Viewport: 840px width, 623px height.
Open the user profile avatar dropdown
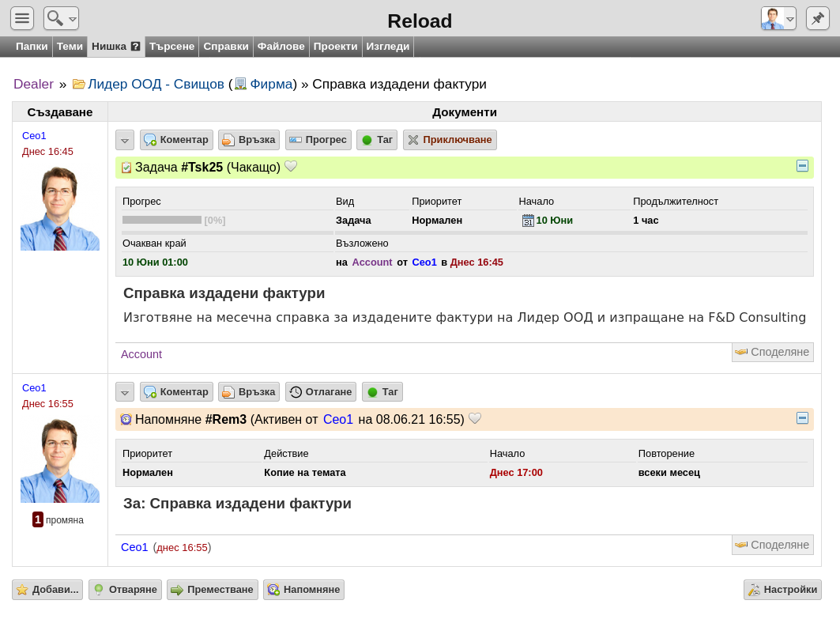point(778,18)
